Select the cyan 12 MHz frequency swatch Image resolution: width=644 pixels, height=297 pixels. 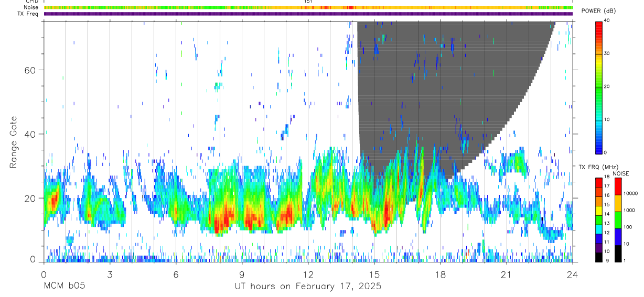(x=599, y=229)
